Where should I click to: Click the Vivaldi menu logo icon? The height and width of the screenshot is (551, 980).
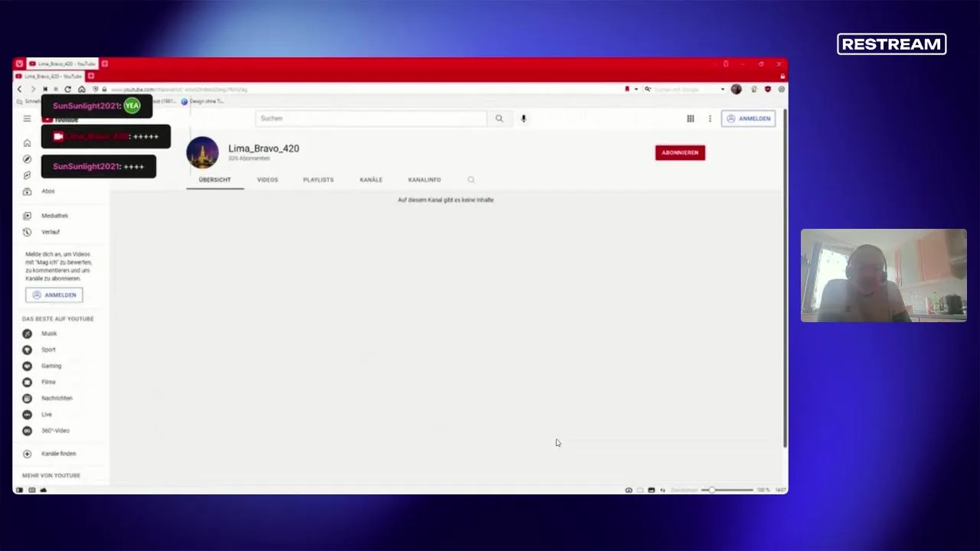click(x=19, y=64)
